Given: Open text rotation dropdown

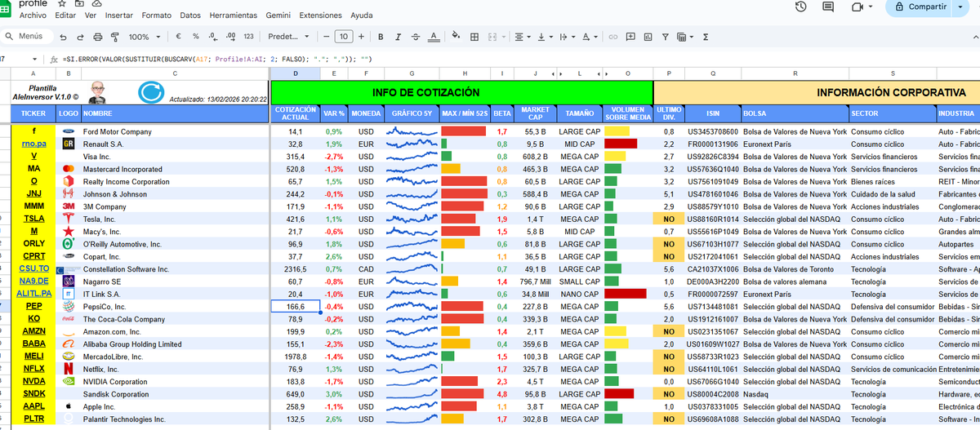Looking at the screenshot, I should [x=589, y=37].
